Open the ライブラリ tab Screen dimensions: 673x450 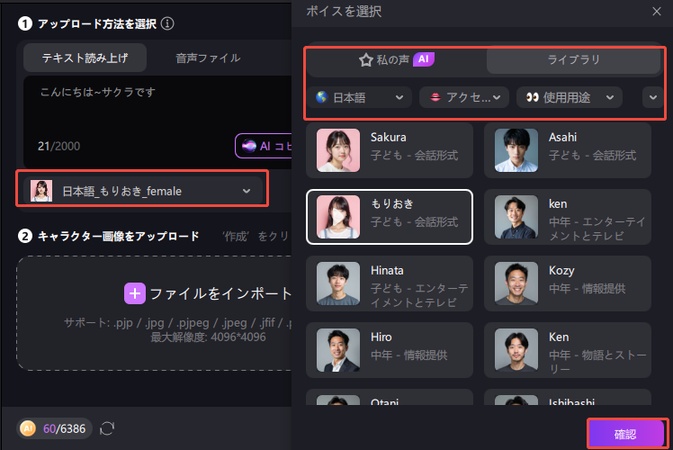(573, 60)
